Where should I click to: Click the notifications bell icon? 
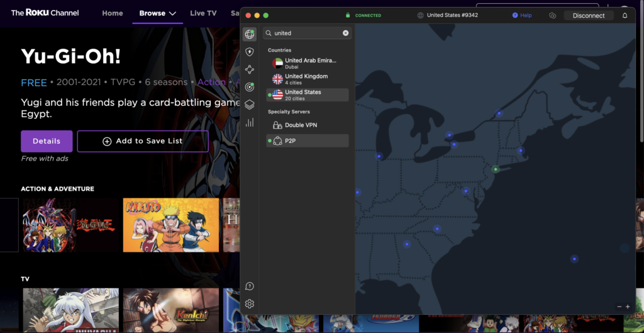click(625, 15)
